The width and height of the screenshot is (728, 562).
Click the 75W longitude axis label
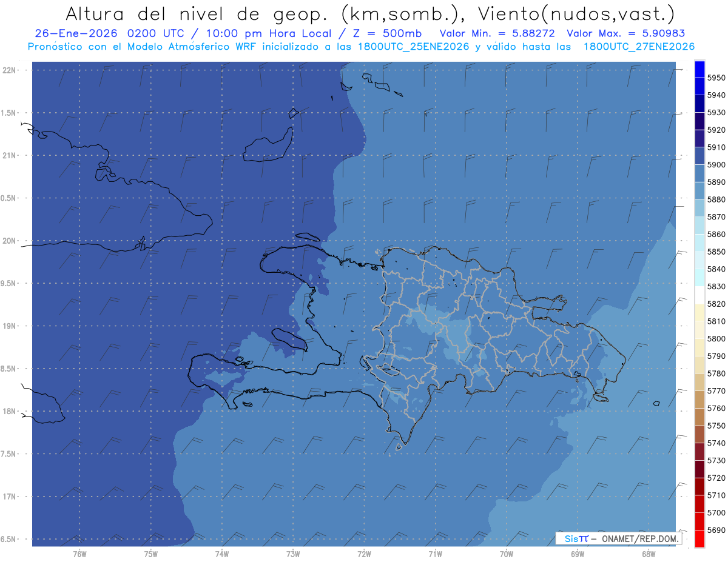[151, 554]
